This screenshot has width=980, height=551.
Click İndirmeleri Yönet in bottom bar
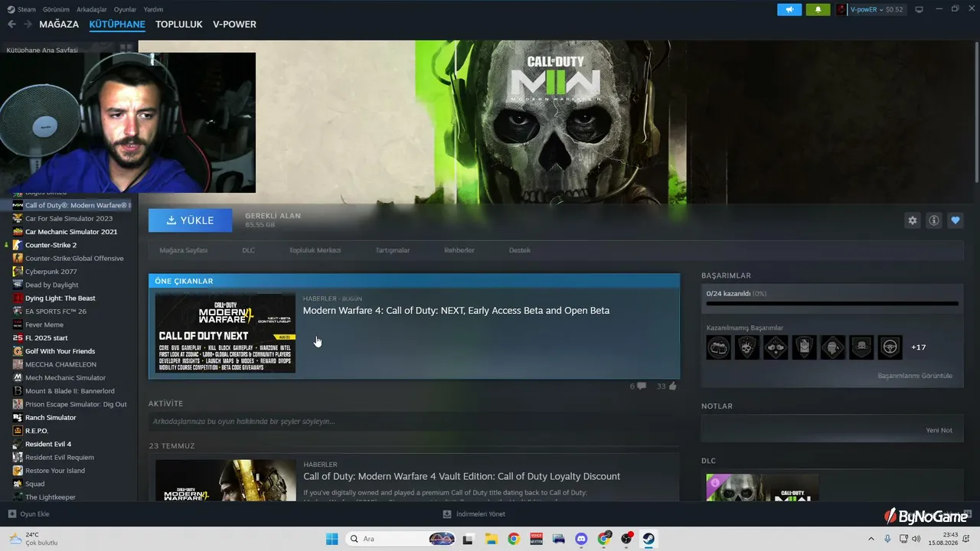pos(474,514)
